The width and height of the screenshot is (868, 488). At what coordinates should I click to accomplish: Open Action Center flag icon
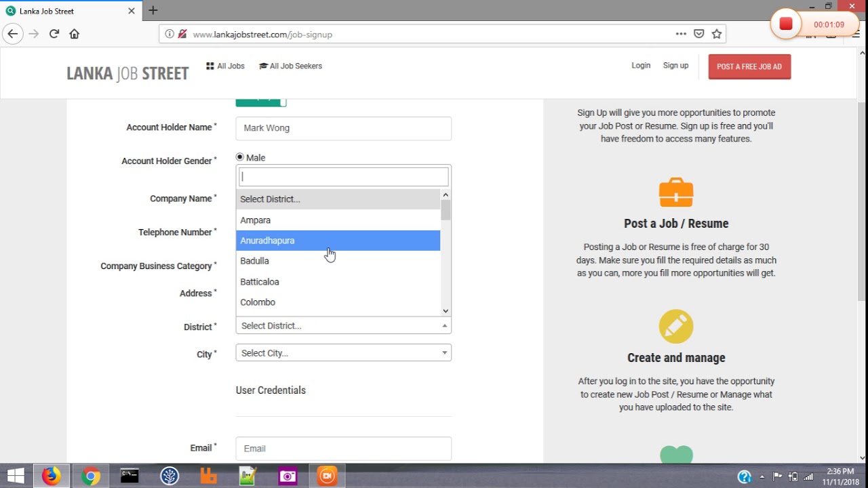pyautogui.click(x=778, y=476)
